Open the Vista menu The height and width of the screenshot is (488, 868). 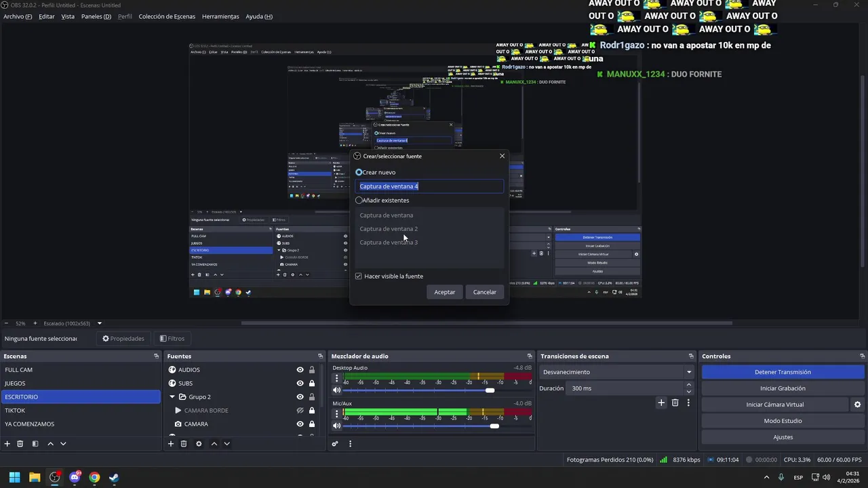[68, 16]
